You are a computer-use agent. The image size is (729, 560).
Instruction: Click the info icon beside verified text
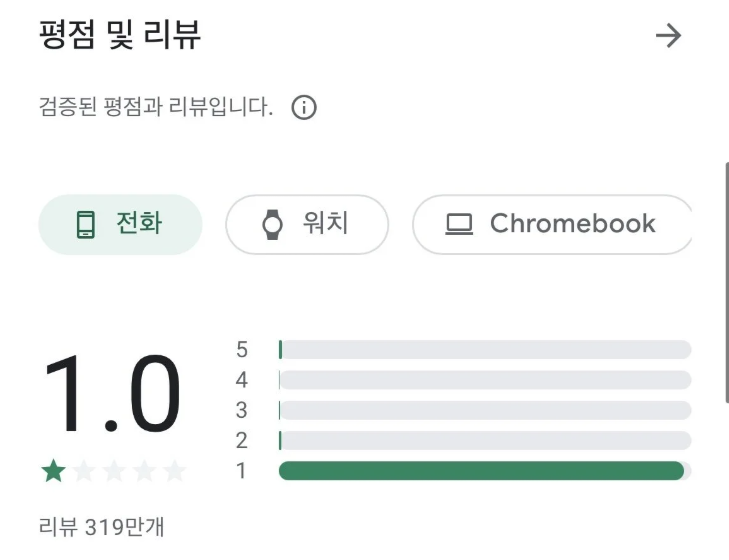click(x=304, y=108)
